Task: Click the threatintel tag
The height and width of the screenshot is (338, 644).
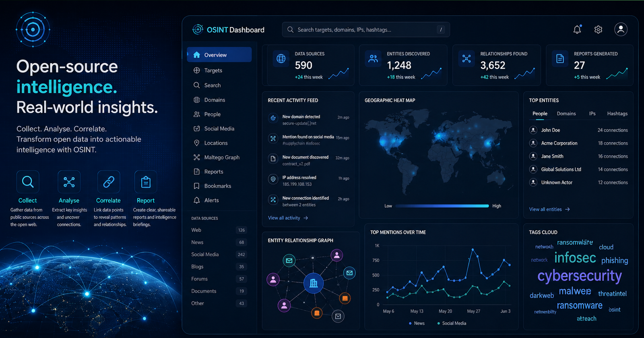Action: (612, 294)
